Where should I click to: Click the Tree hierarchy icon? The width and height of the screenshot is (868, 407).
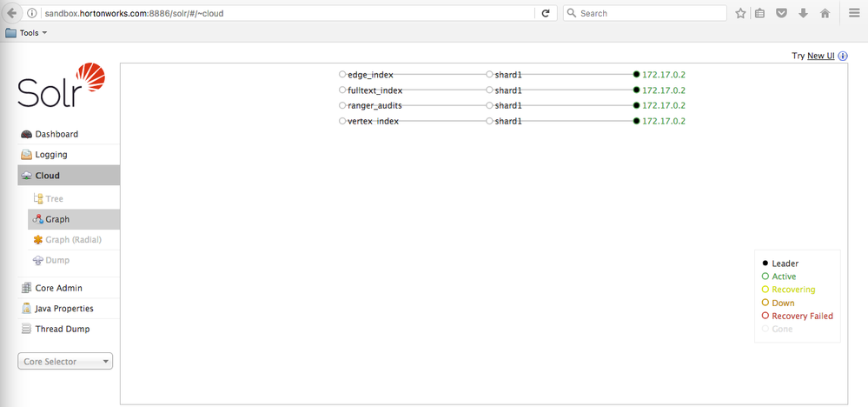38,198
